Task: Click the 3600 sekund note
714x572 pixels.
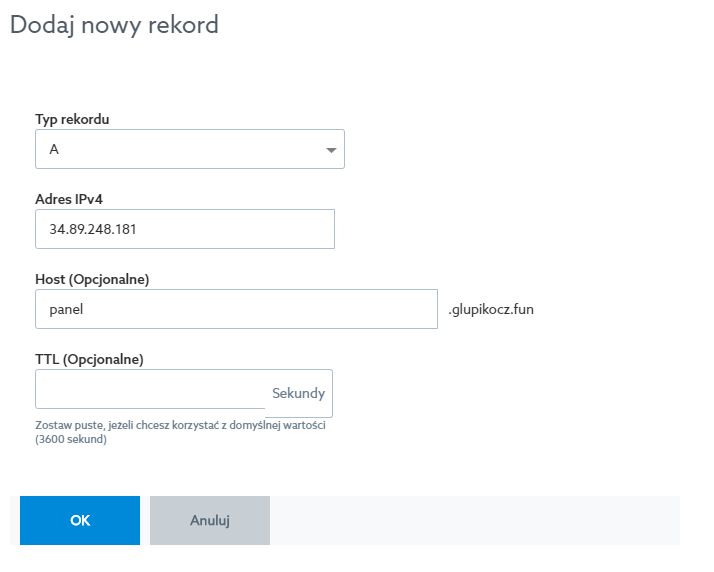Action: click(x=71, y=440)
